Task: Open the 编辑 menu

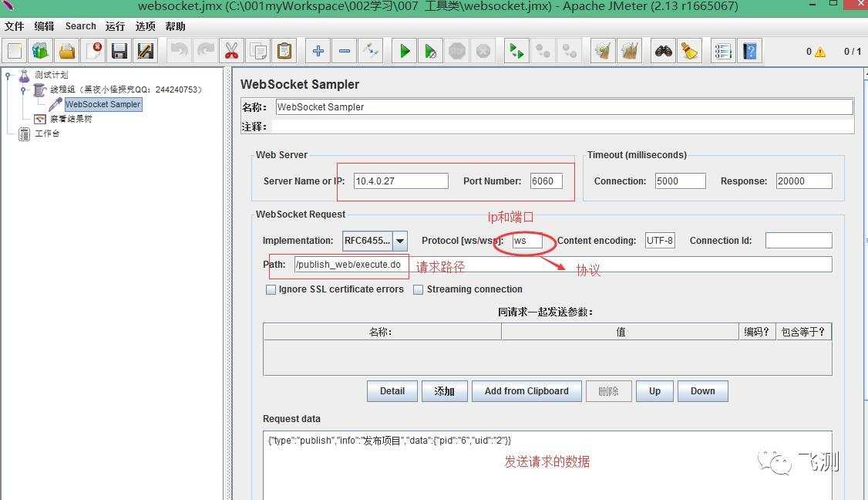Action: tap(44, 26)
